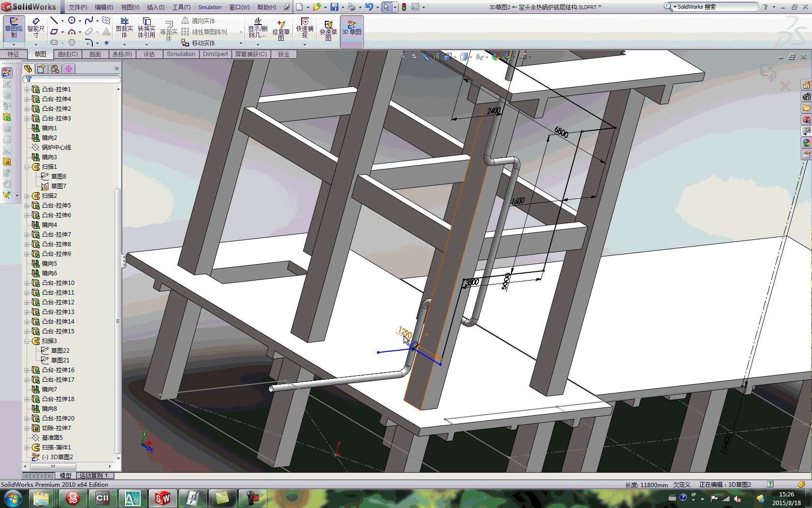This screenshot has height=508, width=812.
Task: Click the Rebuild traffic light icon
Action: 404,7
